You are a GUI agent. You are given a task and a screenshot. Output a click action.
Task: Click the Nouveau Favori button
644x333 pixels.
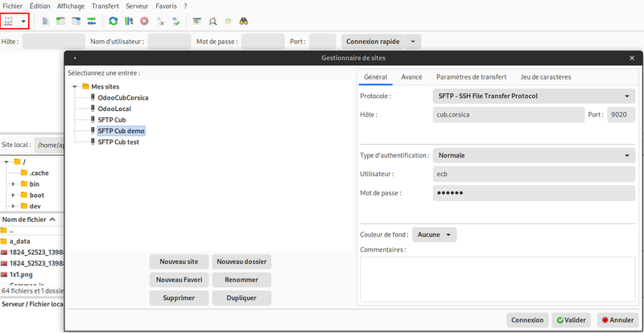tap(179, 280)
